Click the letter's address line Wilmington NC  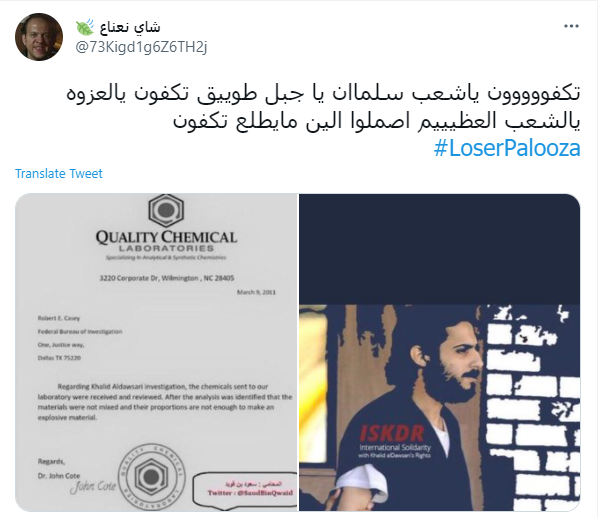click(x=167, y=278)
